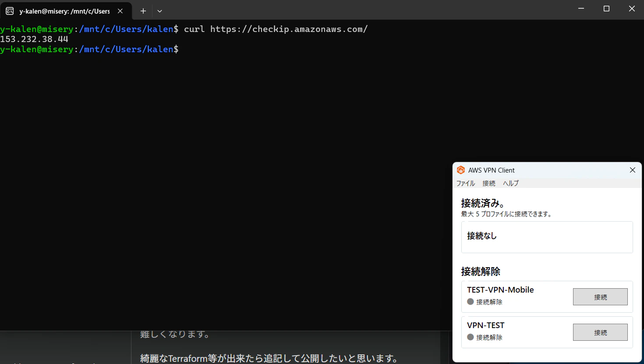Close the AWS VPN Client window
Image resolution: width=644 pixels, height=364 pixels.
click(x=632, y=170)
